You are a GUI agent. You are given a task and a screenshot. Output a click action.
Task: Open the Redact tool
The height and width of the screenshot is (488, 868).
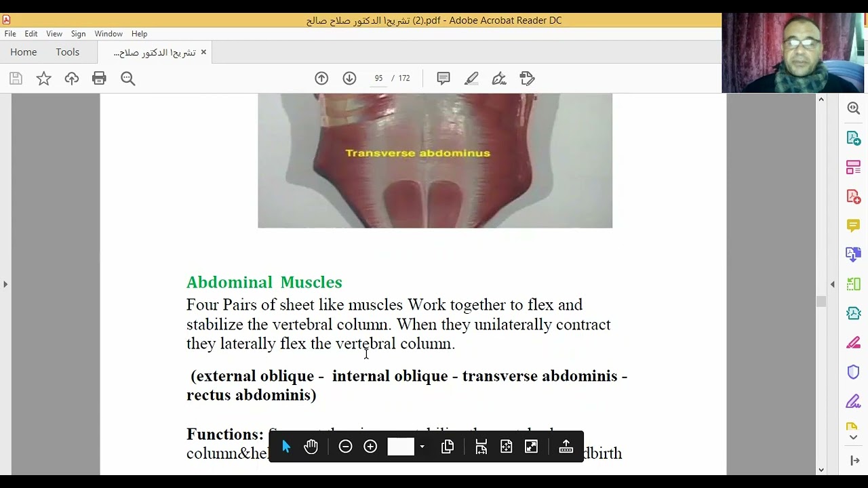pos(854,342)
